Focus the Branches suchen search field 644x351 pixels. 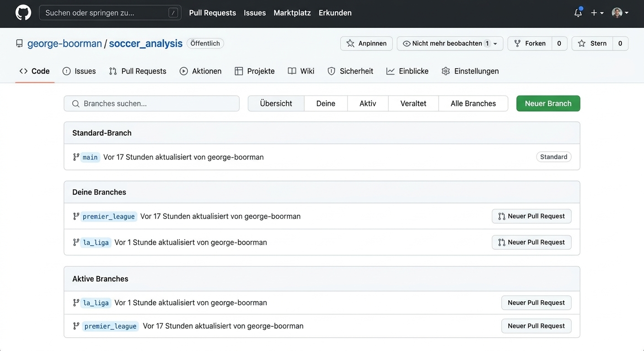point(152,103)
